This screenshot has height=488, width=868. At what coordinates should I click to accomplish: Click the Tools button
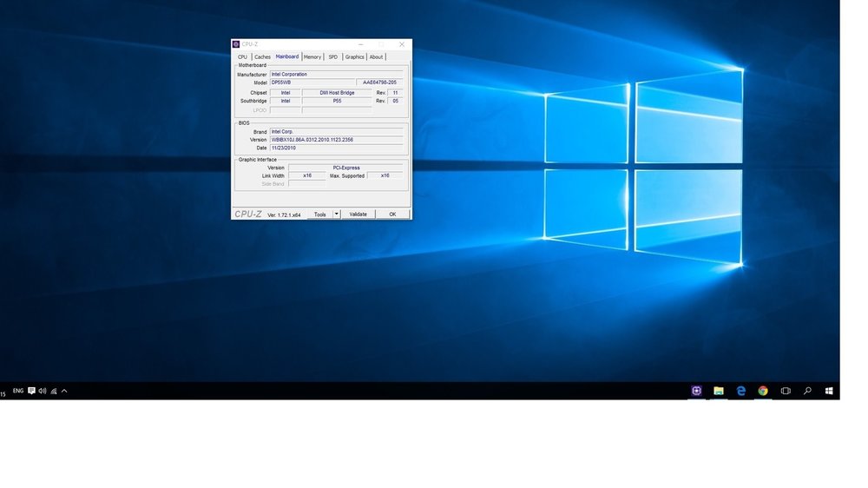click(320, 214)
